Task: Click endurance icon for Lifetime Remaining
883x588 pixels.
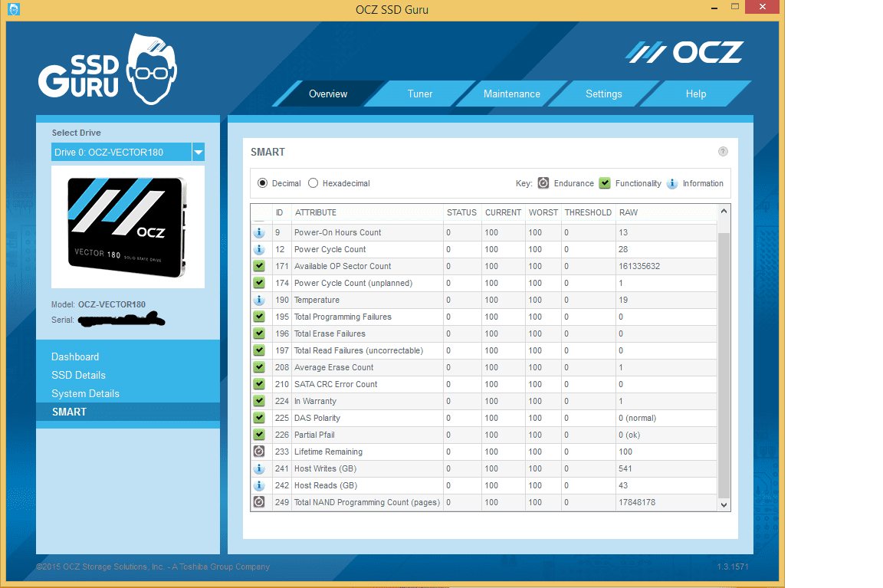Action: [259, 451]
